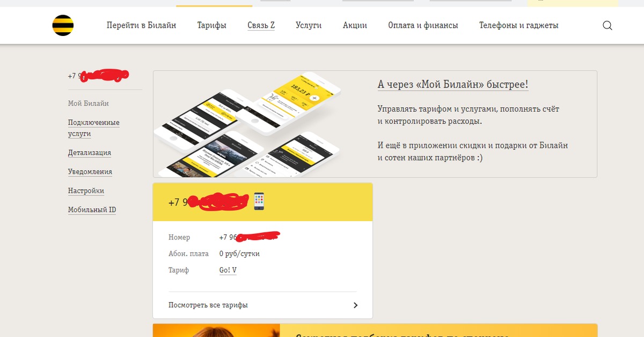Click the 'Управлять тарифом и услугами' description text

469,115
